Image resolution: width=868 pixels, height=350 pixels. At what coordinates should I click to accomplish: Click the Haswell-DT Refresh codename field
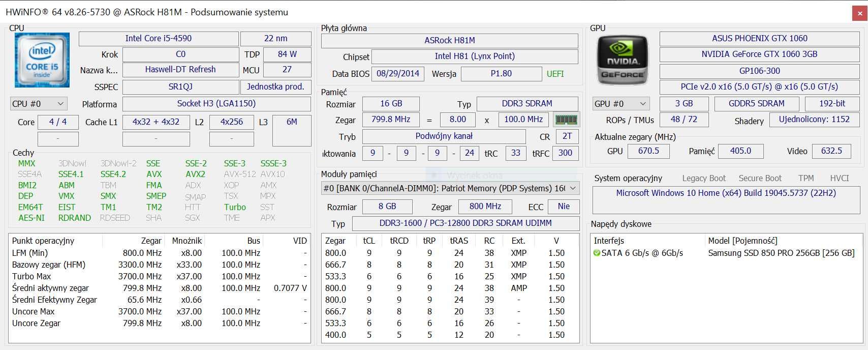pos(180,70)
